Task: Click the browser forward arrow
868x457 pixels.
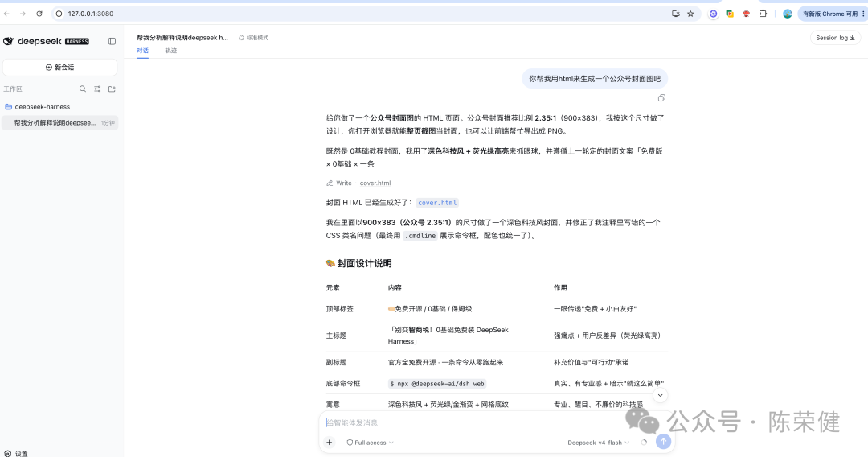Action: pyautogui.click(x=23, y=14)
